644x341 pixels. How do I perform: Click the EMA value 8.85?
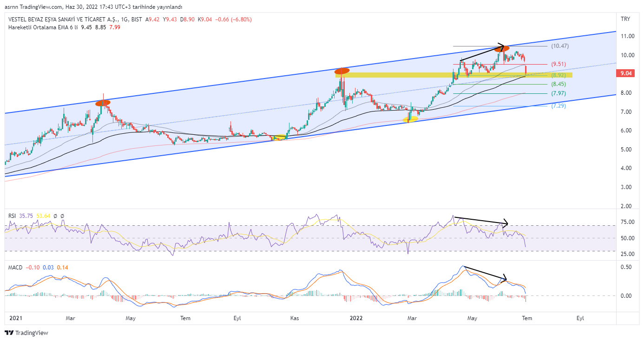click(x=100, y=27)
